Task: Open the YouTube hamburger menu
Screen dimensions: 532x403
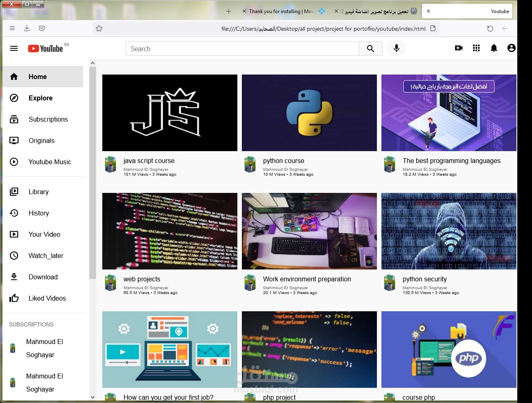Action: click(14, 48)
